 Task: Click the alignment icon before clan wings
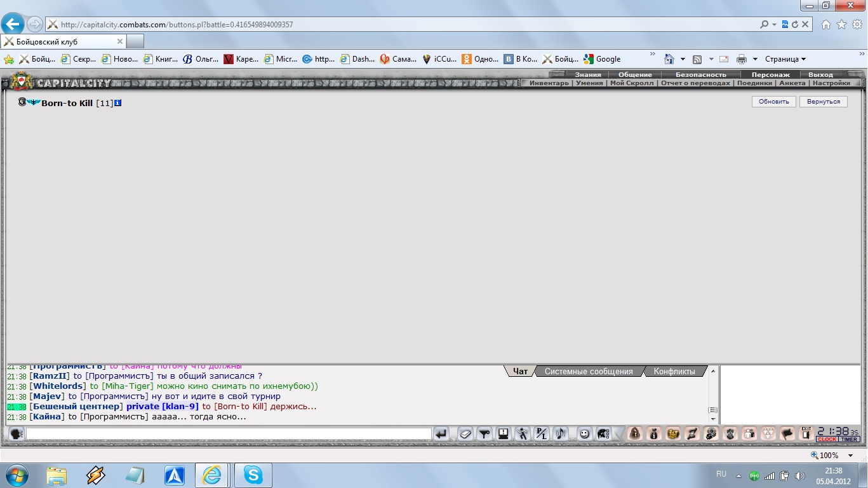[22, 102]
